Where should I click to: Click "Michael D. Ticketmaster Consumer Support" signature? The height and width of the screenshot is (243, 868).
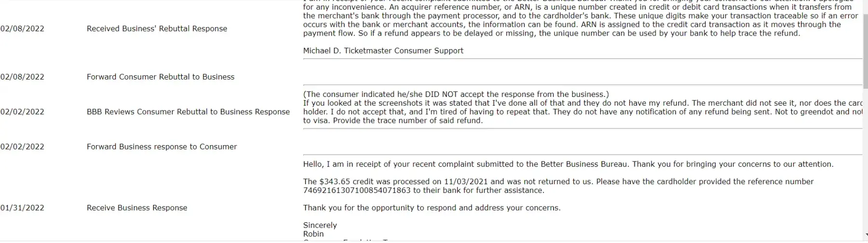click(383, 51)
